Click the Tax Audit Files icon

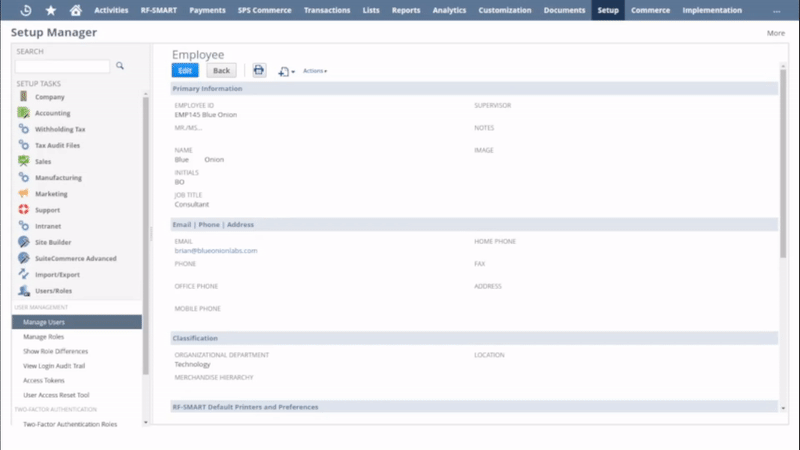23,145
